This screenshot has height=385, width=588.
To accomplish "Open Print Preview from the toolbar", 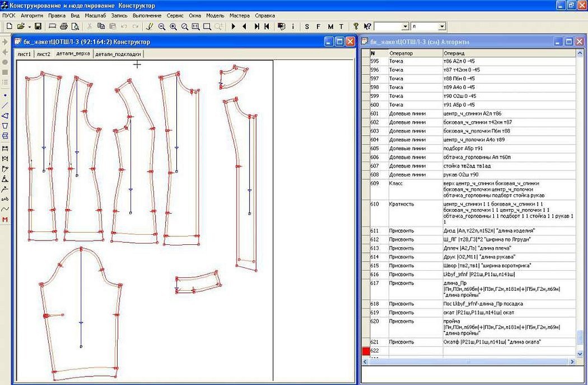I will point(76,26).
